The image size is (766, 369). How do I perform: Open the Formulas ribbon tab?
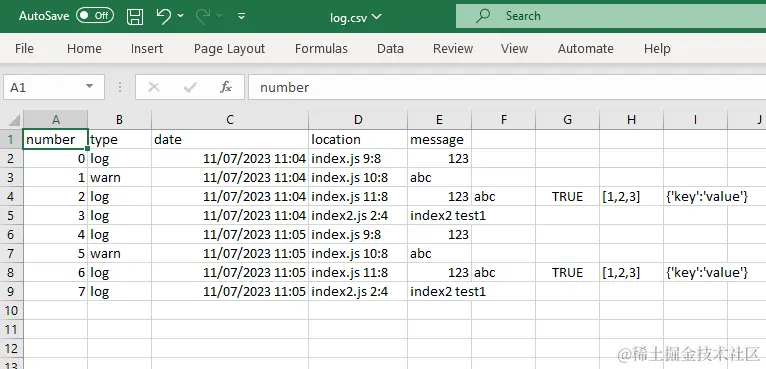pos(321,48)
